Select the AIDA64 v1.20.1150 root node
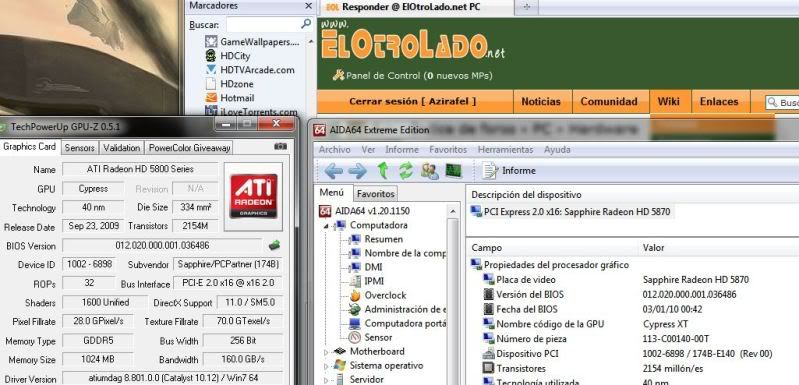 365,211
